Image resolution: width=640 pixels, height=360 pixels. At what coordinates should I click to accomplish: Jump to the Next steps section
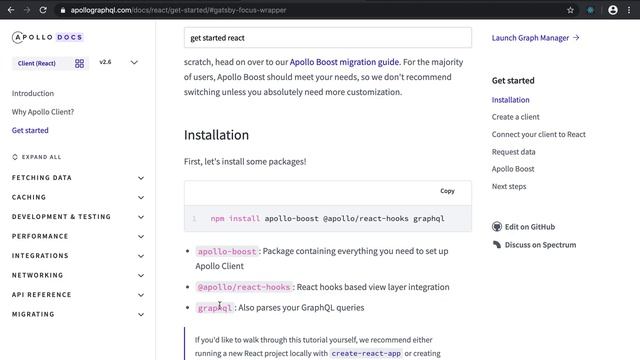coord(509,187)
